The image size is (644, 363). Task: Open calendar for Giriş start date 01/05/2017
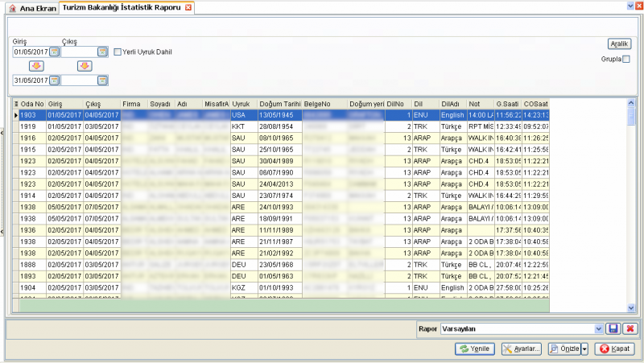(54, 52)
